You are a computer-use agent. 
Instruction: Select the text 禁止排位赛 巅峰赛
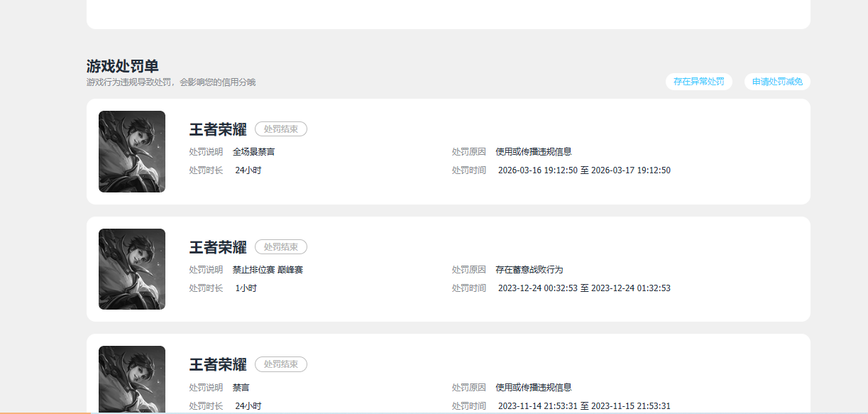pos(268,270)
